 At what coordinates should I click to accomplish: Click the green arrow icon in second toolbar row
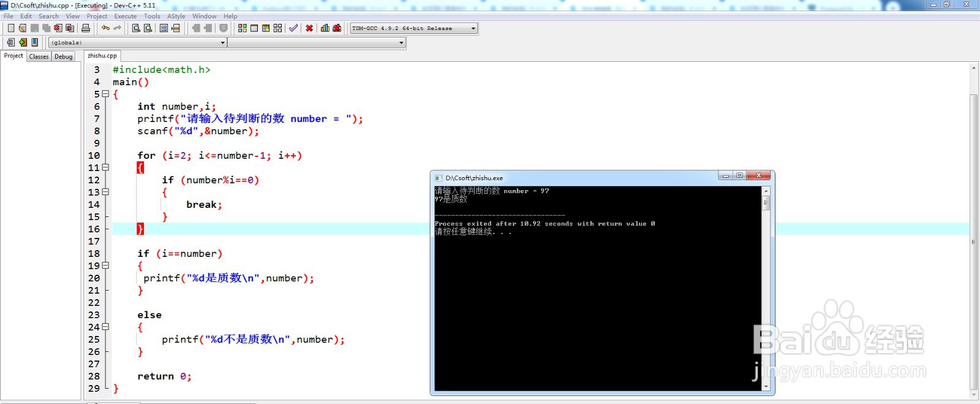[x=23, y=42]
